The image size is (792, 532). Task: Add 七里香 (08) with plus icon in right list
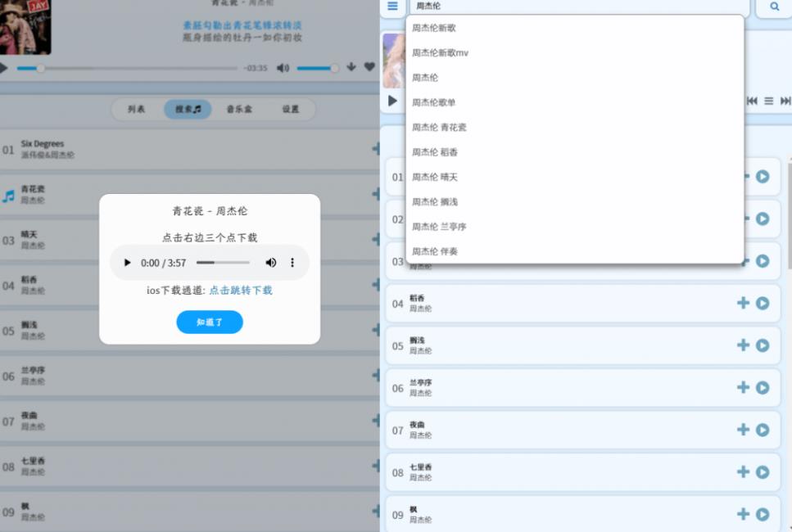743,472
